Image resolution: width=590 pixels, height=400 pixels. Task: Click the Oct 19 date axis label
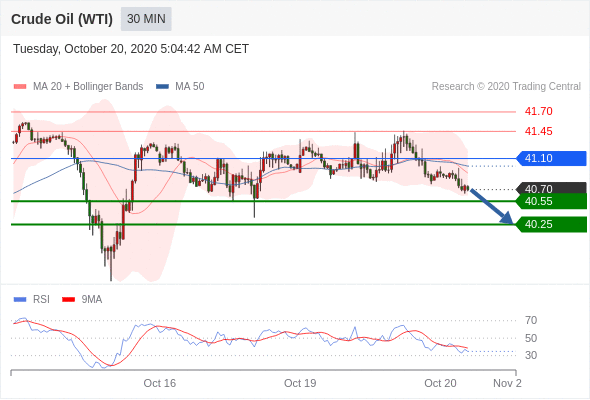click(300, 383)
